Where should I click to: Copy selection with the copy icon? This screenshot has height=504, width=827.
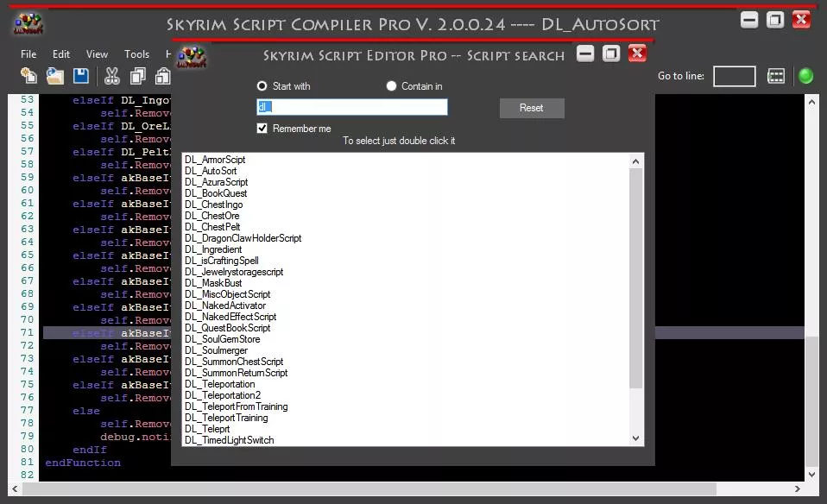tap(138, 76)
